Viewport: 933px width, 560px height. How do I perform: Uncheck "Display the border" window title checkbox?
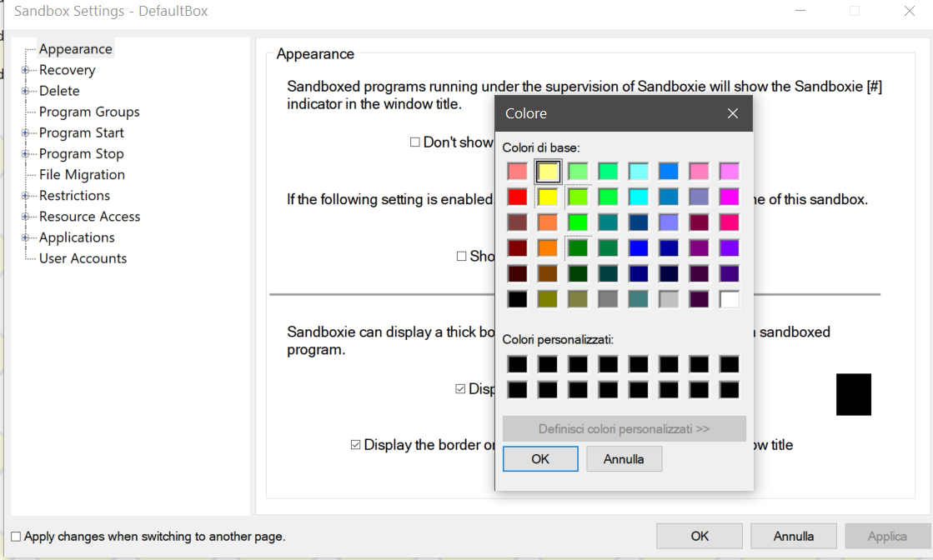355,445
